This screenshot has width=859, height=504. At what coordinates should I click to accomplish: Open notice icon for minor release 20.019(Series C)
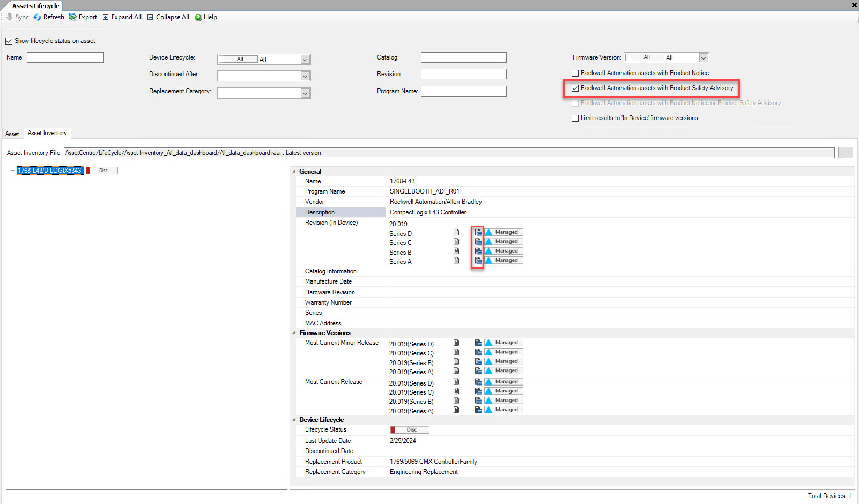tap(456, 352)
